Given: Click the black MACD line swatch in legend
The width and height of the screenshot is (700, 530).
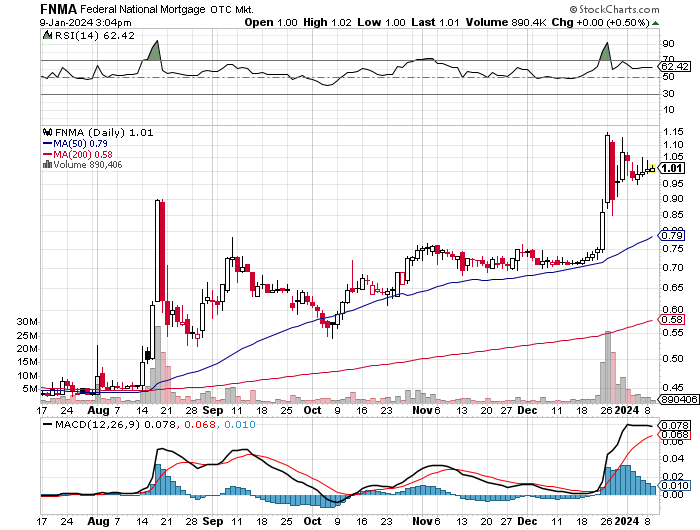Looking at the screenshot, I should click(x=47, y=424).
